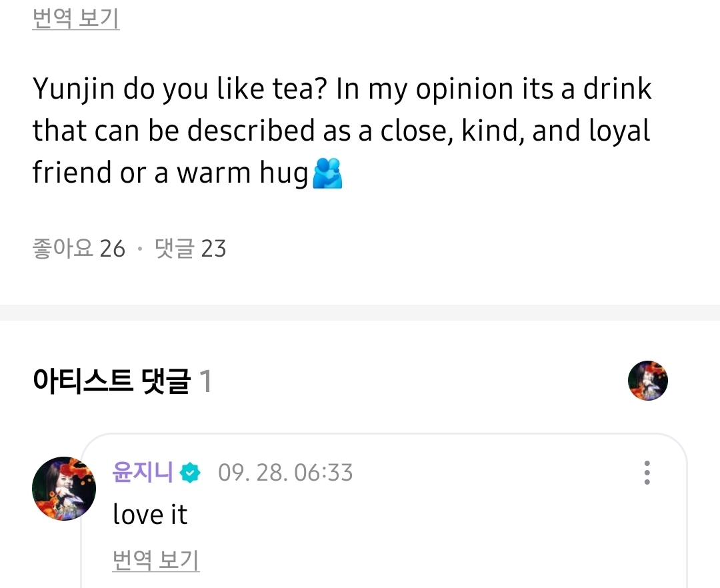Image resolution: width=720 pixels, height=588 pixels.
Task: Tap the likes number 26
Action: 112,249
